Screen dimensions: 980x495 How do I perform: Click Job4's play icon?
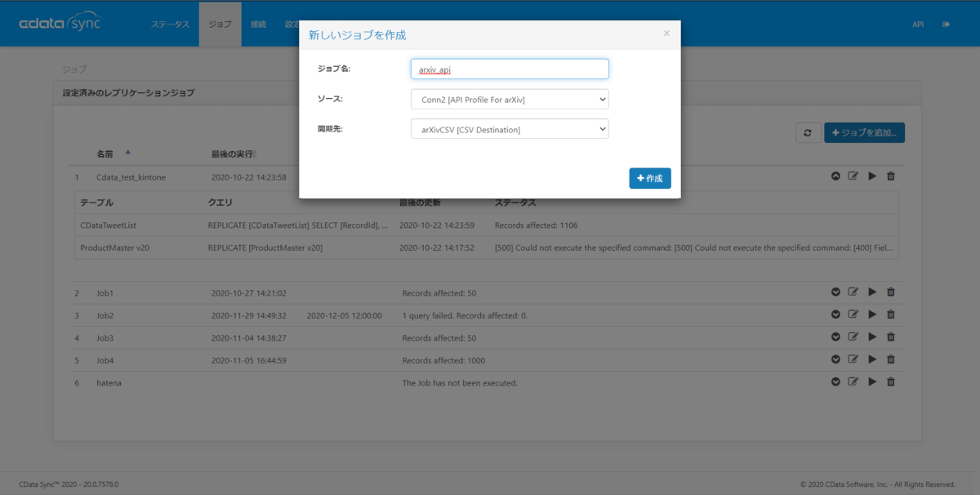[x=872, y=359]
